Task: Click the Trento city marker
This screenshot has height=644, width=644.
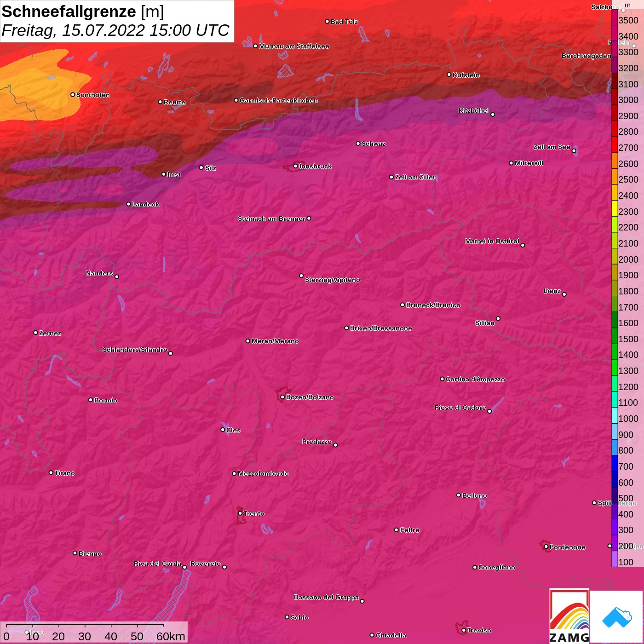Action: (240, 513)
